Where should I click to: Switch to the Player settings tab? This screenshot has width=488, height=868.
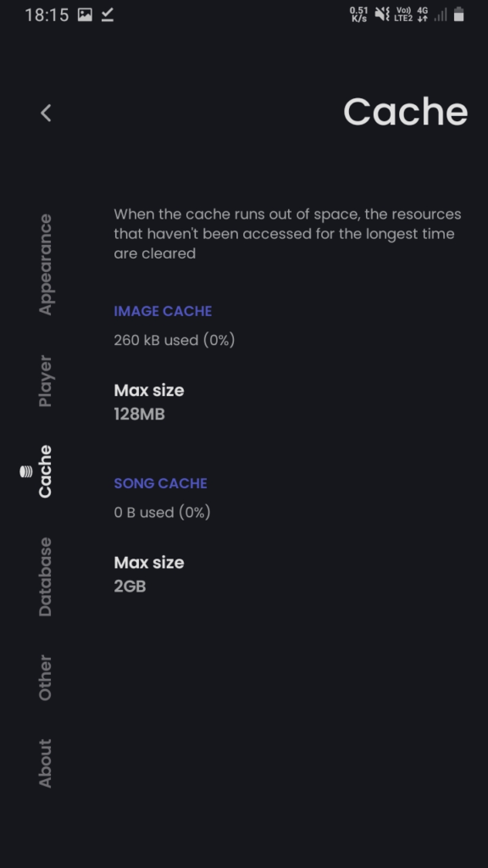coord(46,381)
